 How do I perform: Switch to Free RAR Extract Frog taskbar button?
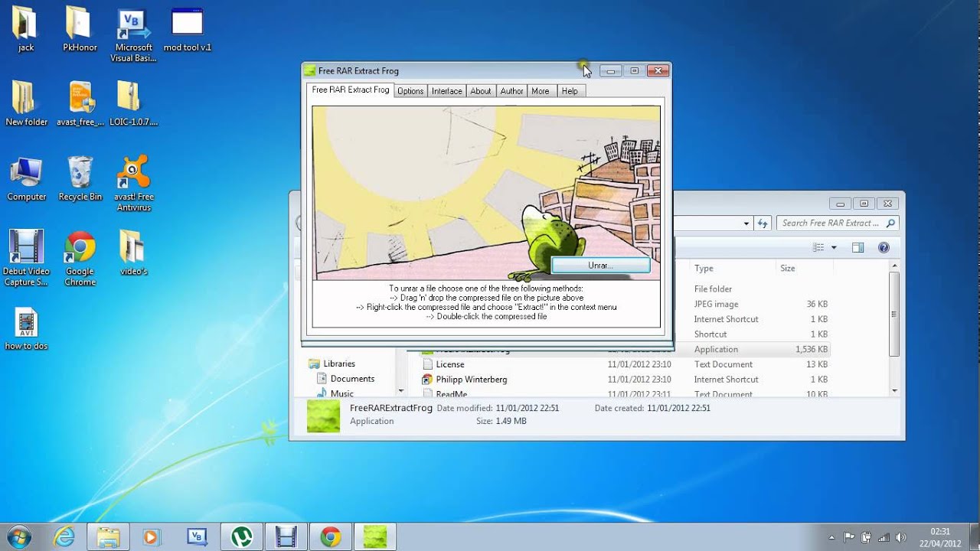click(x=375, y=537)
